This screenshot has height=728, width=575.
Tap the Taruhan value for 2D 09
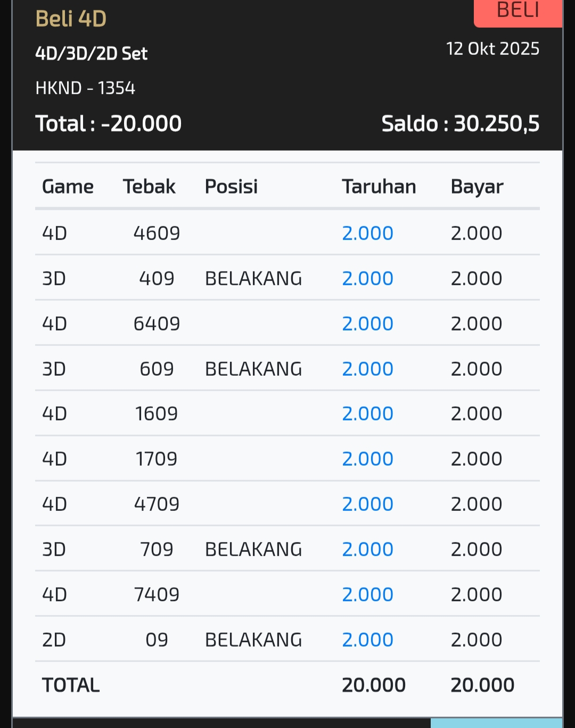point(367,640)
